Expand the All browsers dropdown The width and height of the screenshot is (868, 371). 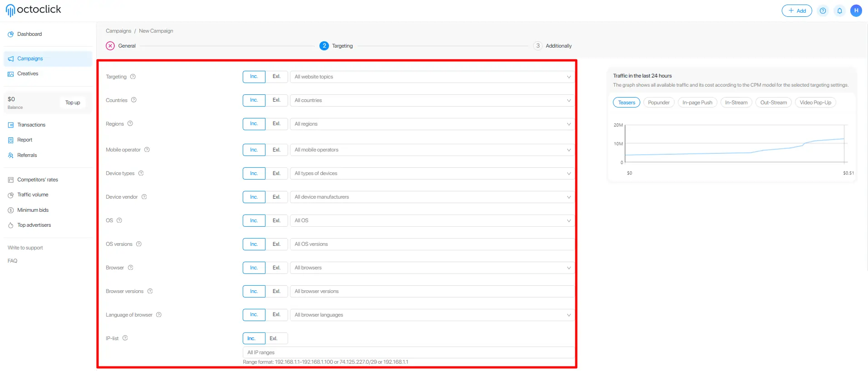click(x=432, y=268)
